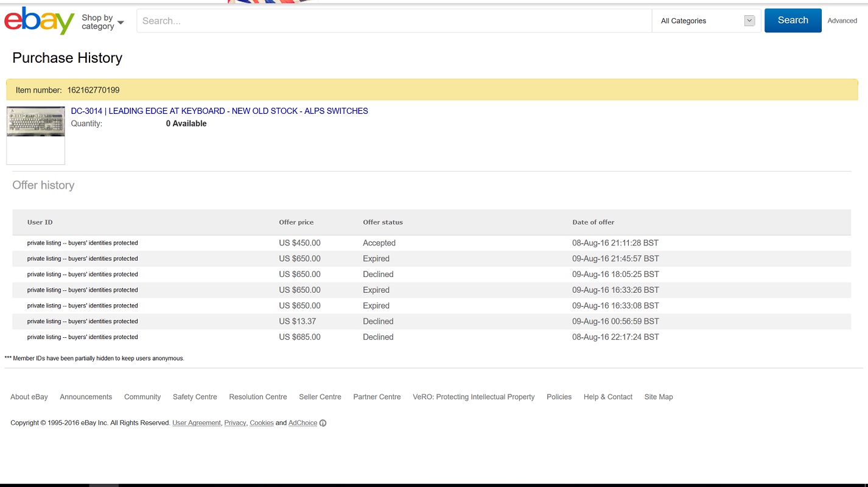Click the blue Search button
This screenshot has height=487, width=868.
[x=793, y=20]
